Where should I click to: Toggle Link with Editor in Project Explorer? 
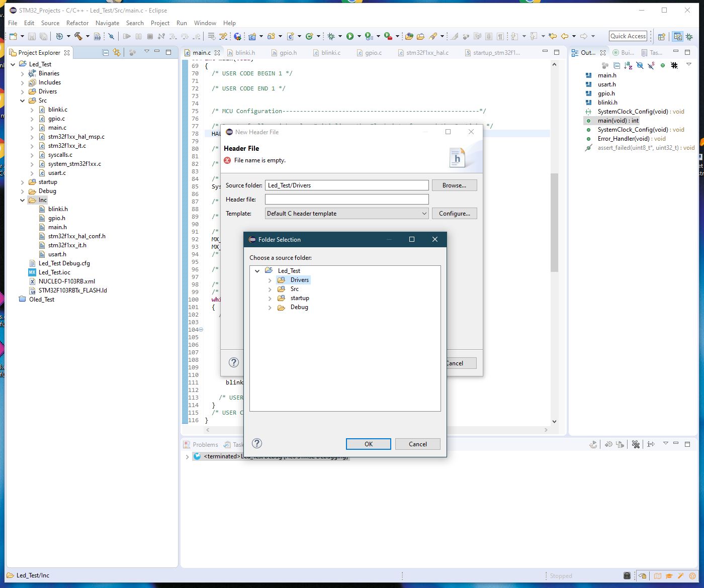point(117,52)
